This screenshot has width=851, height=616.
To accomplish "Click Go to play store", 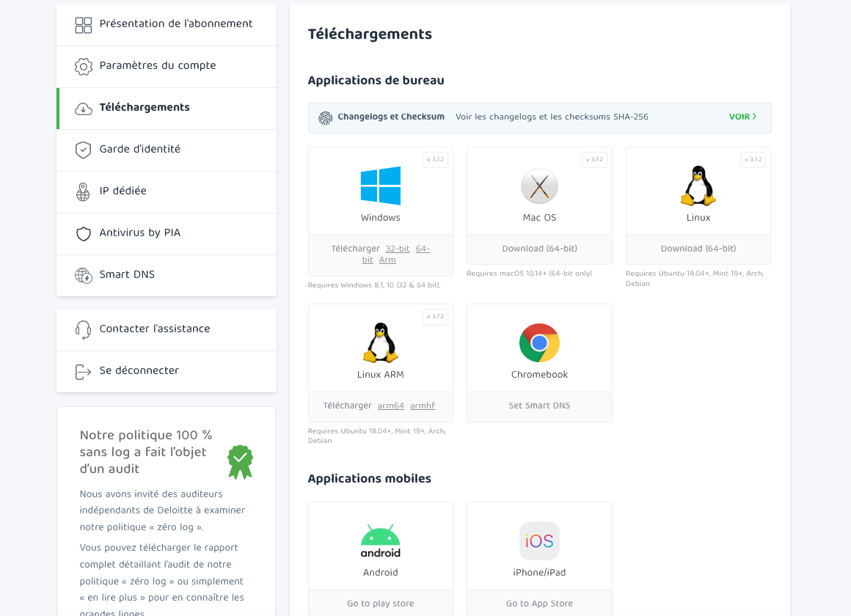I will (x=381, y=604).
